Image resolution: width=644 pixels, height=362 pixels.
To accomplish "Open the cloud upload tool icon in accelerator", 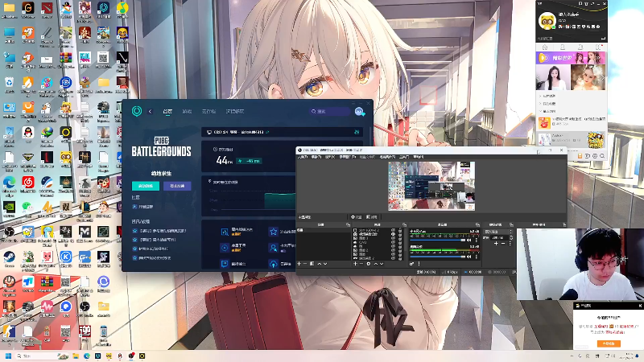I will [273, 264].
